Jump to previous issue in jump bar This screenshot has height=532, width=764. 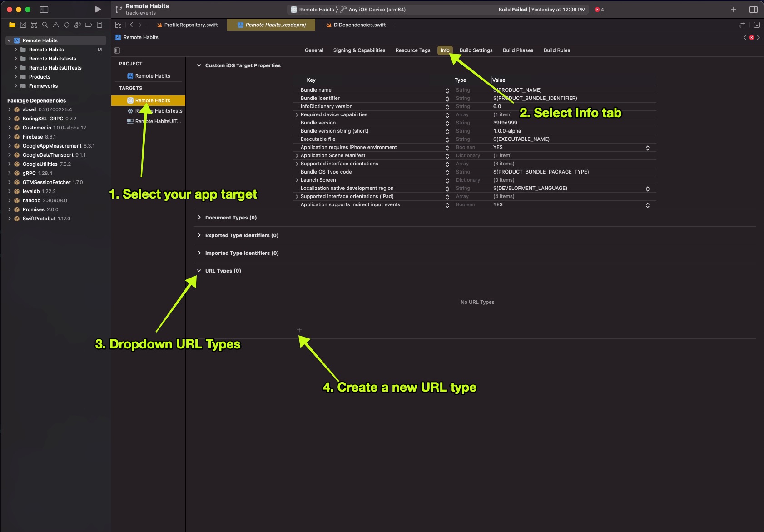pyautogui.click(x=745, y=37)
